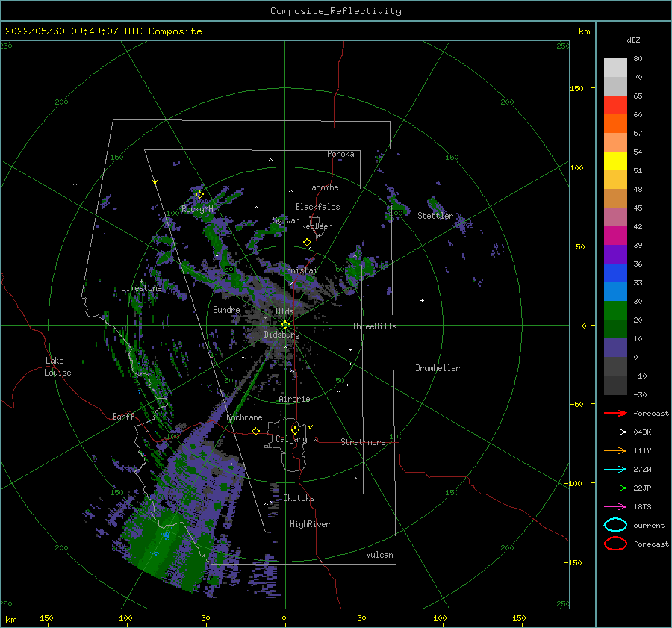Click the Sylvan label
Screen dimensions: 672x628
tap(286, 220)
